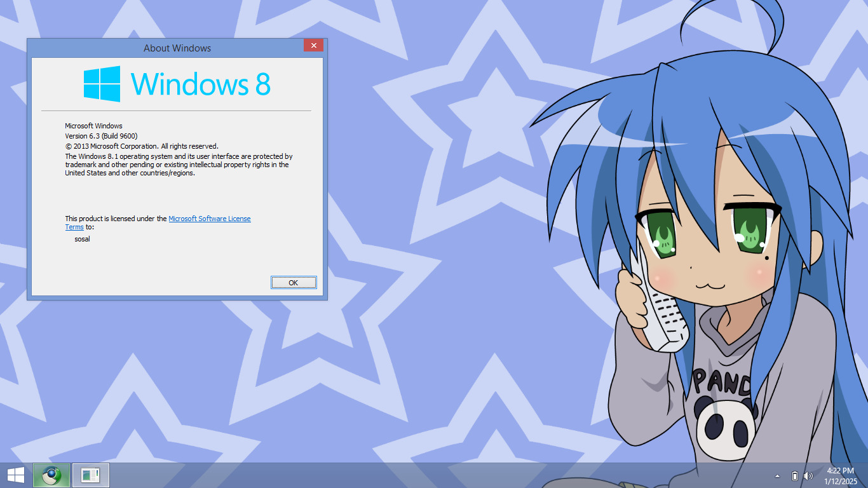Launch the Chromium browser from the taskbar
Screen dimensions: 868x488
point(51,475)
